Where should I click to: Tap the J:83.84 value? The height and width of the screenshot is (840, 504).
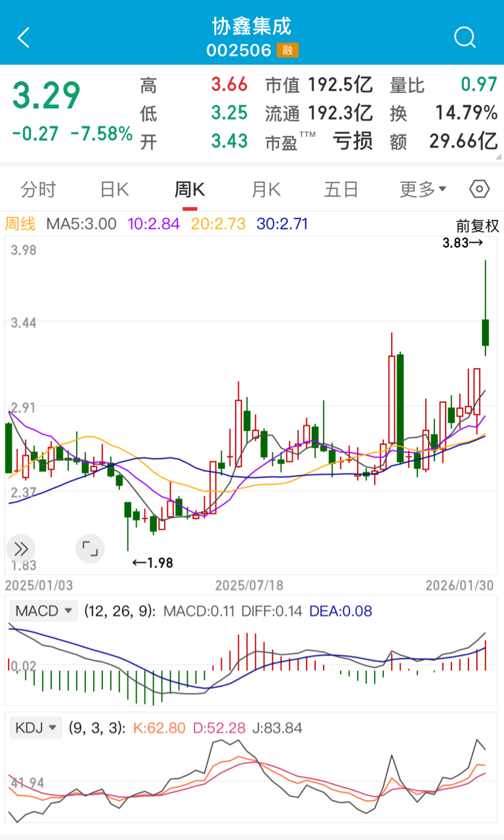pyautogui.click(x=276, y=728)
